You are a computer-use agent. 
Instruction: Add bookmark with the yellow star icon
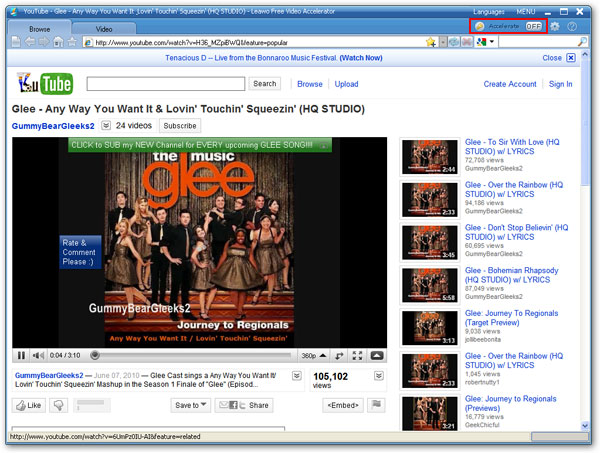(431, 42)
